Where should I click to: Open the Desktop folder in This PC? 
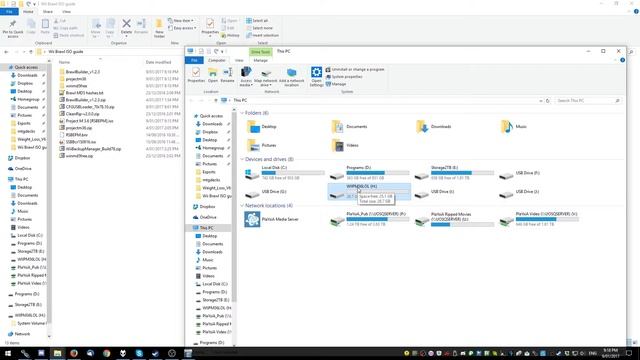tap(262, 127)
